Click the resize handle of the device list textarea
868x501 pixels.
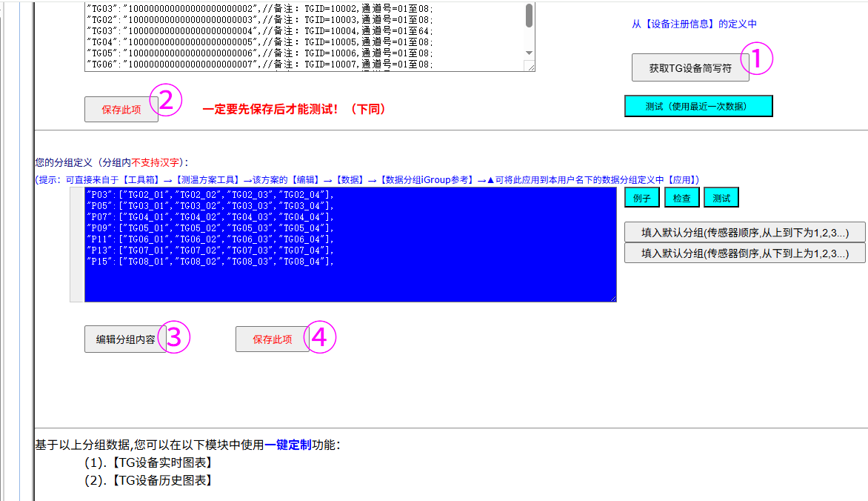(530, 66)
